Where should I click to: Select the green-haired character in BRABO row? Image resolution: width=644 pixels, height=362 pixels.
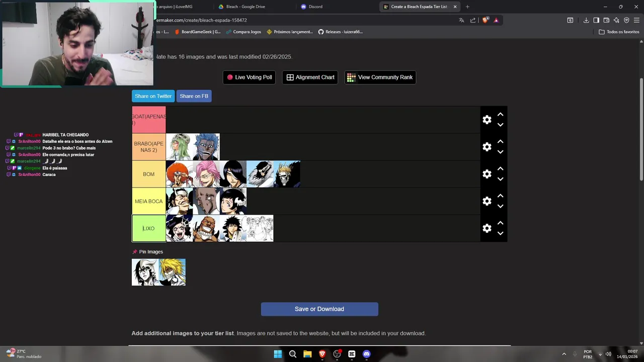click(x=179, y=147)
